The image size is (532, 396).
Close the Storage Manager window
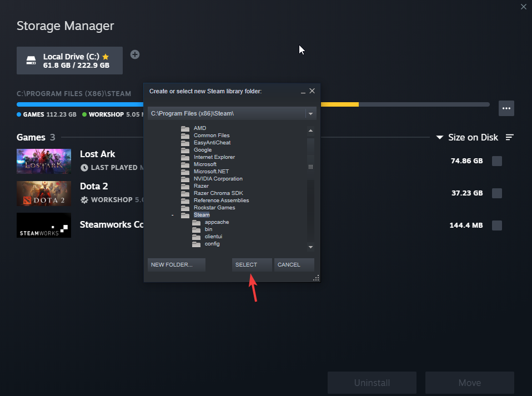coord(524,7)
